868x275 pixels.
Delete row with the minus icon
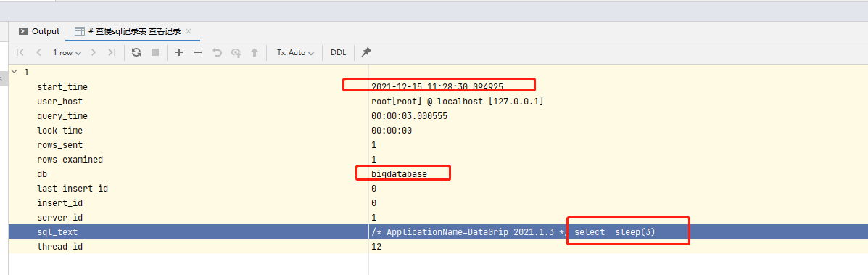198,53
